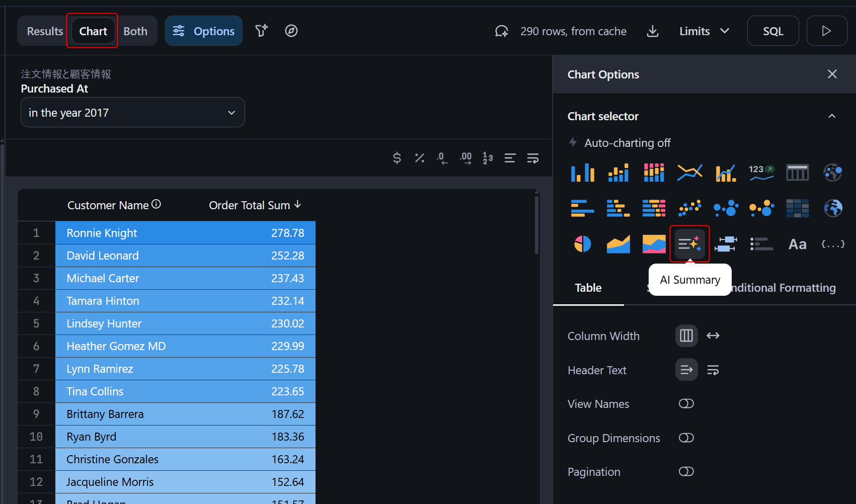Select the line chart icon
The height and width of the screenshot is (504, 856).
click(x=689, y=173)
